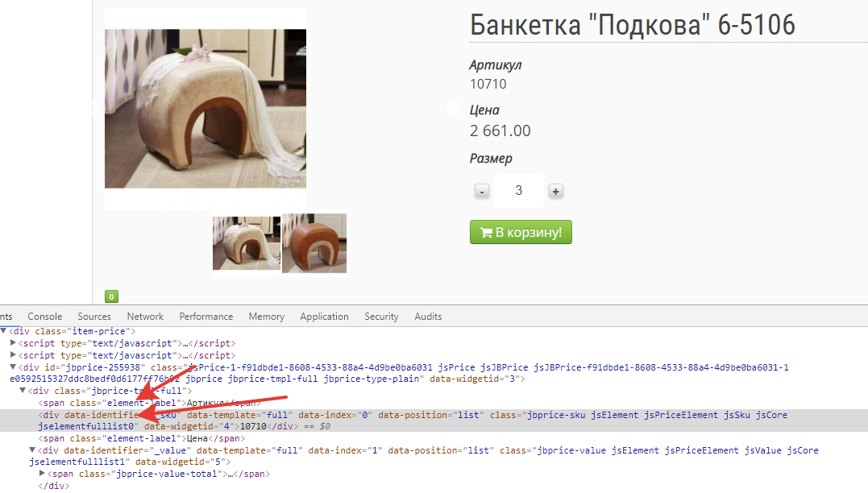
Task: Click the quantity input showing 3
Action: click(x=518, y=191)
